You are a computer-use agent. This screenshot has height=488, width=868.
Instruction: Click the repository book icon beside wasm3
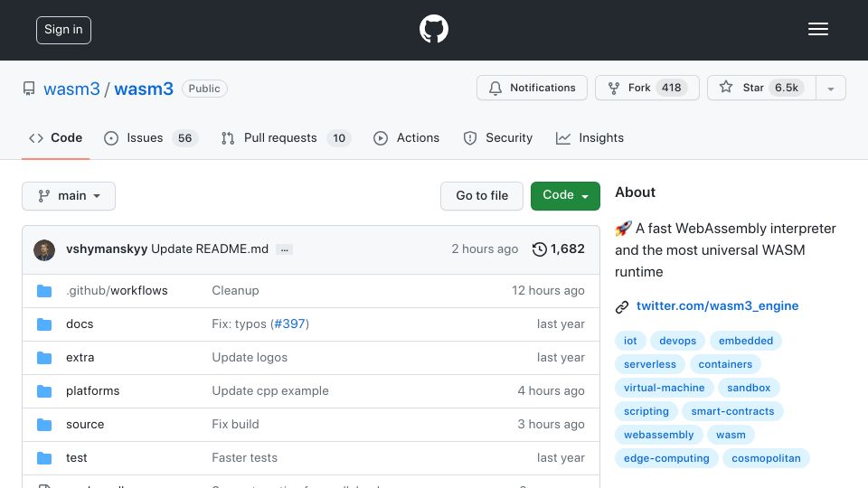29,89
